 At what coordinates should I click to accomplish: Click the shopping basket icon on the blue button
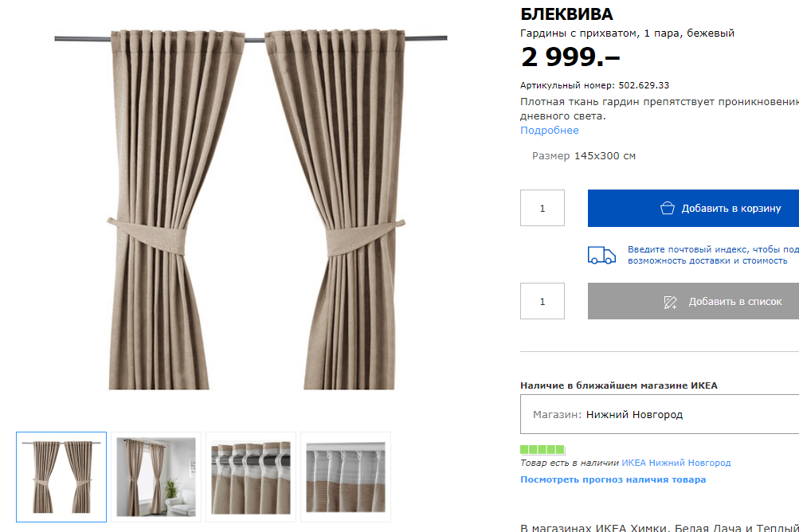pyautogui.click(x=667, y=208)
